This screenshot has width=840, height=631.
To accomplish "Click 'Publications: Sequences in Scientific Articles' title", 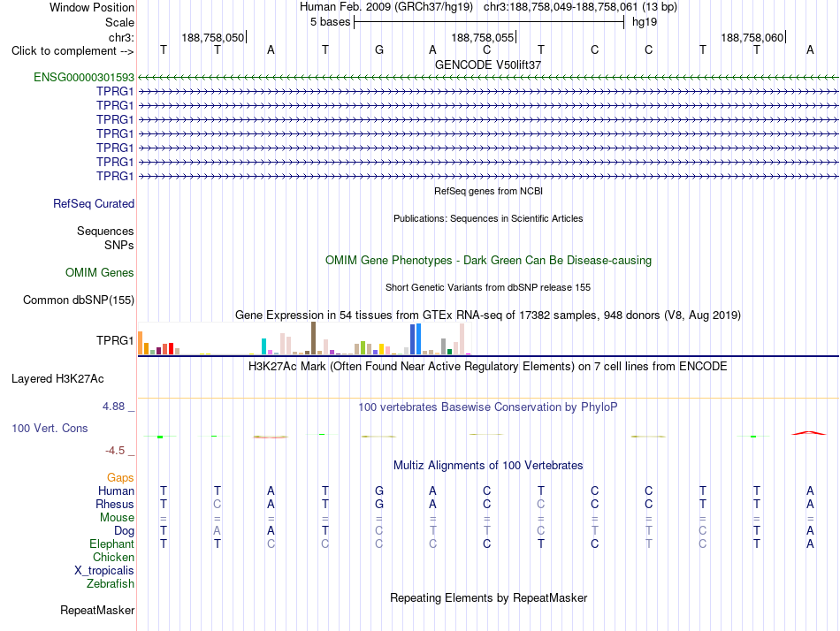I will 488,218.
